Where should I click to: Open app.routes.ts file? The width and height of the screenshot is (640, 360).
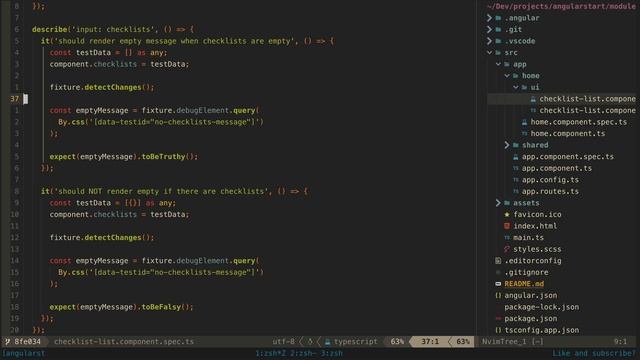click(x=550, y=191)
